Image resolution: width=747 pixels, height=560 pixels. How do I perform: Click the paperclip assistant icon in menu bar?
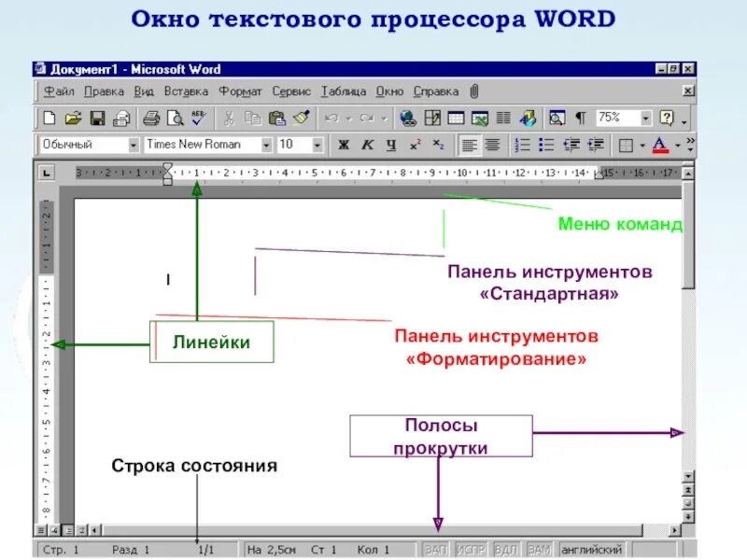474,91
